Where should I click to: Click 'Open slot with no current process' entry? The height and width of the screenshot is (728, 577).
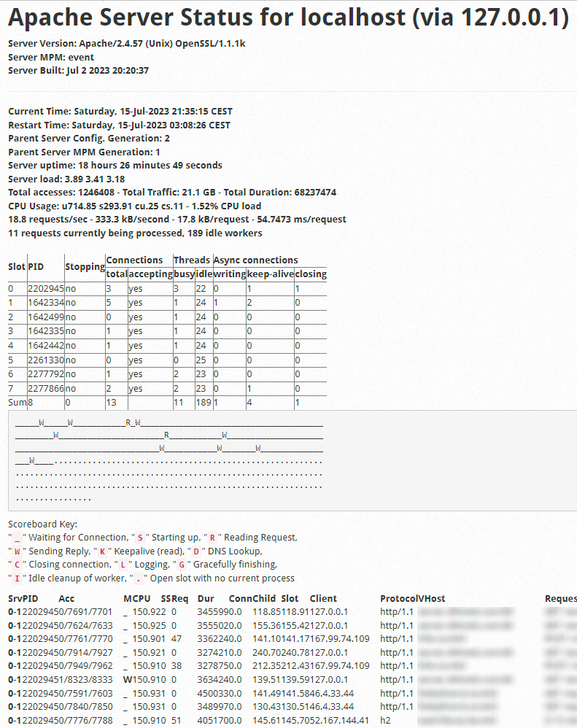(x=222, y=578)
